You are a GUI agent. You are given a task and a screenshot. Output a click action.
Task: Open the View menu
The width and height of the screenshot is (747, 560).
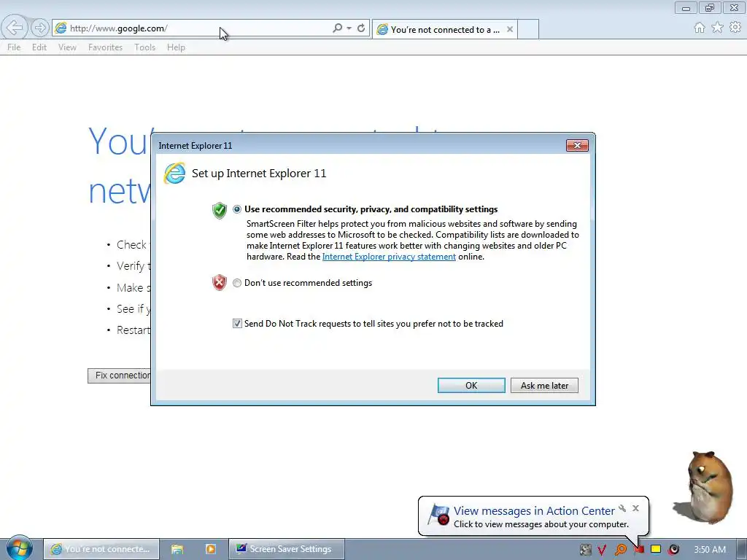point(67,47)
